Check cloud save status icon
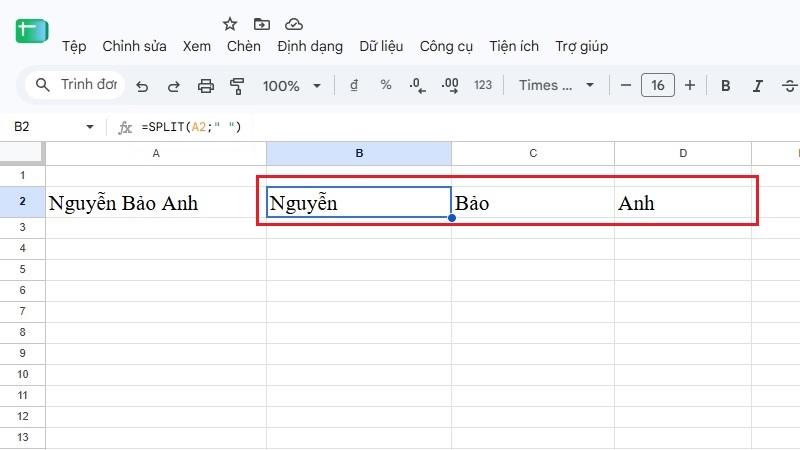 point(294,24)
